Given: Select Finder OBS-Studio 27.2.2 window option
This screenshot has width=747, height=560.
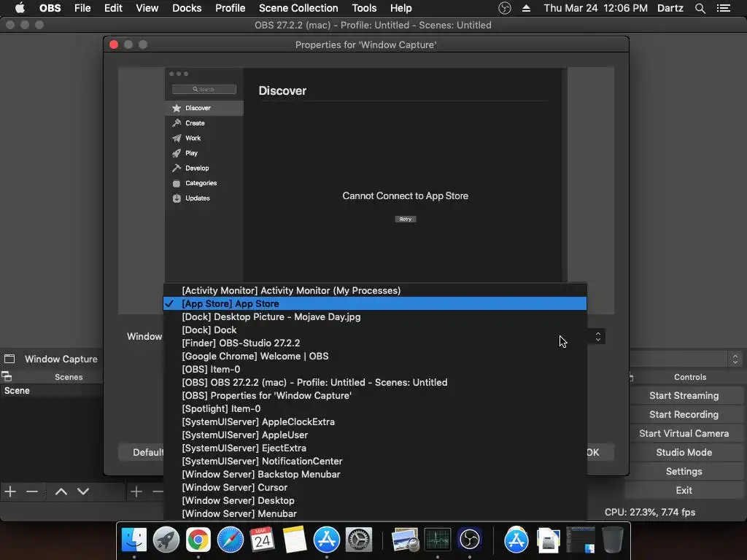Looking at the screenshot, I should click(375, 343).
